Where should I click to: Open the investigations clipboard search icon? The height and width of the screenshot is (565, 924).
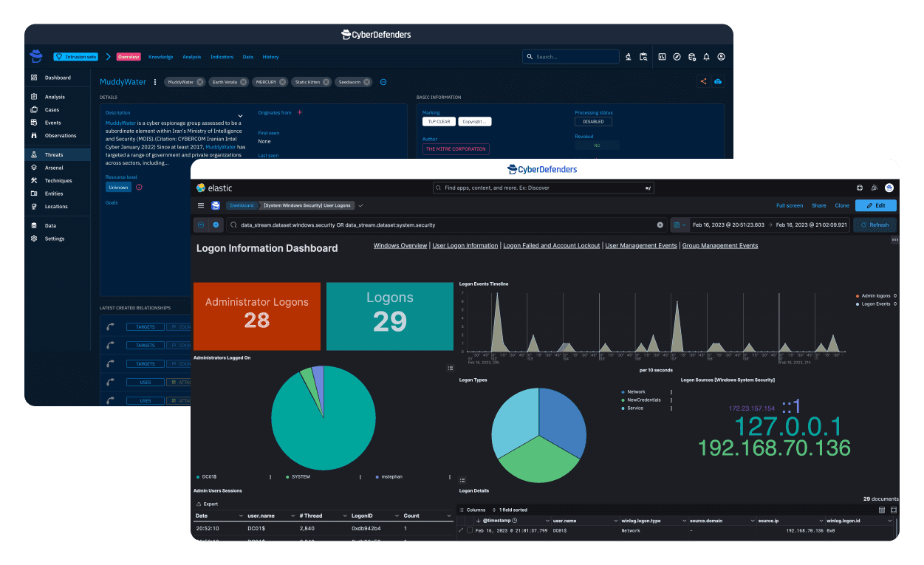pos(643,56)
